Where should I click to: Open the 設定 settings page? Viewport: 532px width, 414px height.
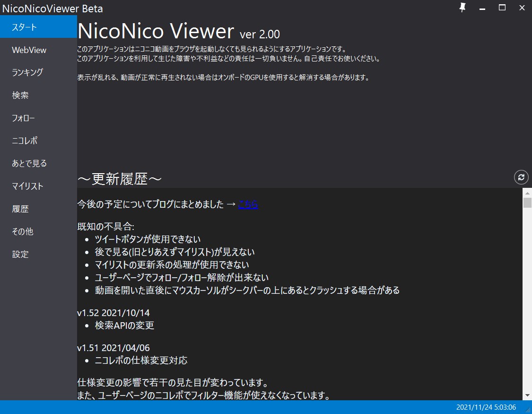pos(38,255)
